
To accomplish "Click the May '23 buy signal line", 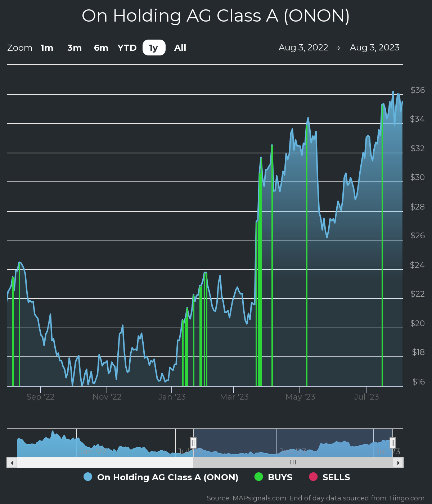I will coord(307,256).
